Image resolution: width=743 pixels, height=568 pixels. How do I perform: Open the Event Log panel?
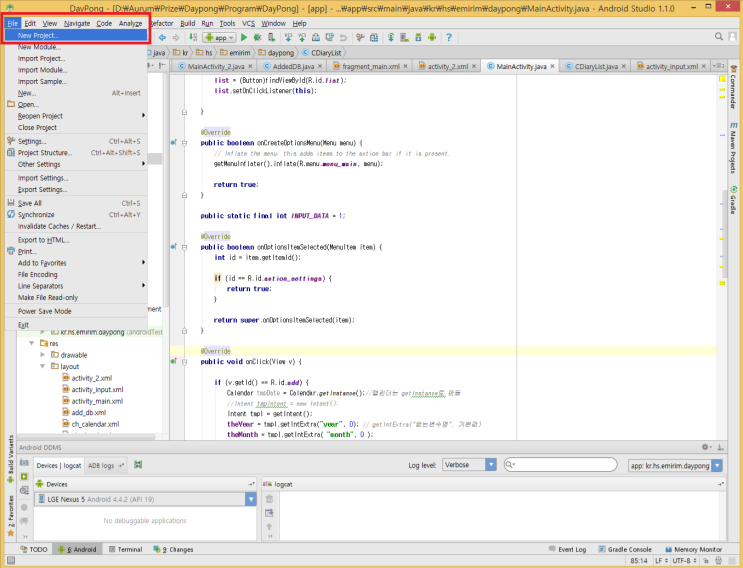click(567, 550)
